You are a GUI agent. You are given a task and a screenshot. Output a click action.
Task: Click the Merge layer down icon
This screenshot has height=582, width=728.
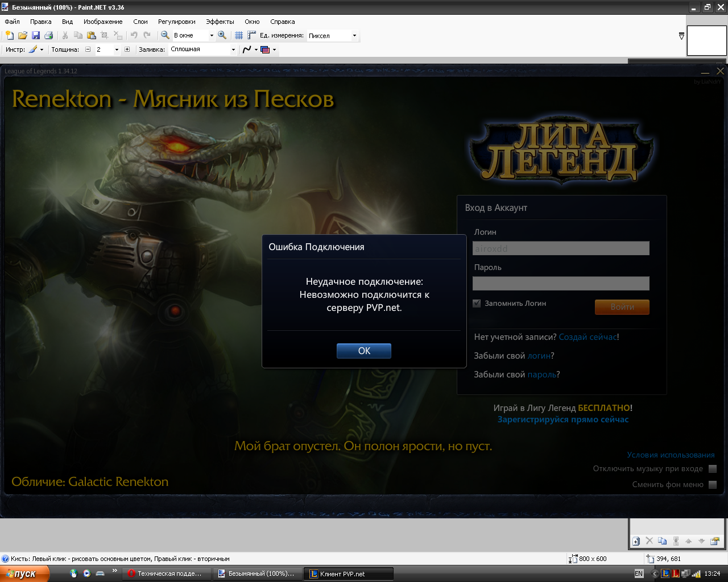pos(676,541)
